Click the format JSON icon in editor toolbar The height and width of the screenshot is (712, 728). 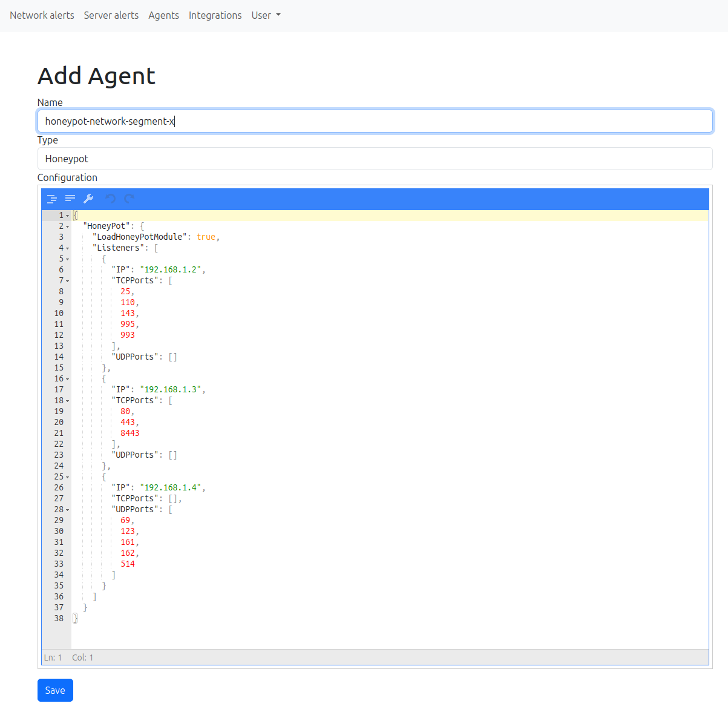(52, 199)
